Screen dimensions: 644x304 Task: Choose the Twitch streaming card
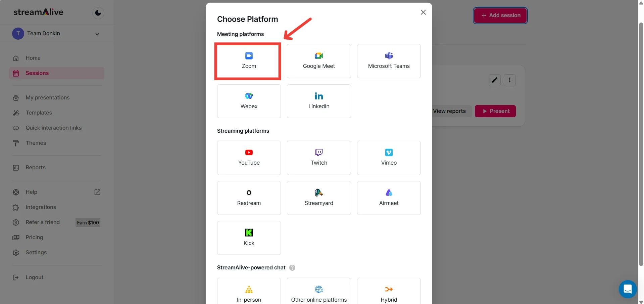[x=319, y=158]
